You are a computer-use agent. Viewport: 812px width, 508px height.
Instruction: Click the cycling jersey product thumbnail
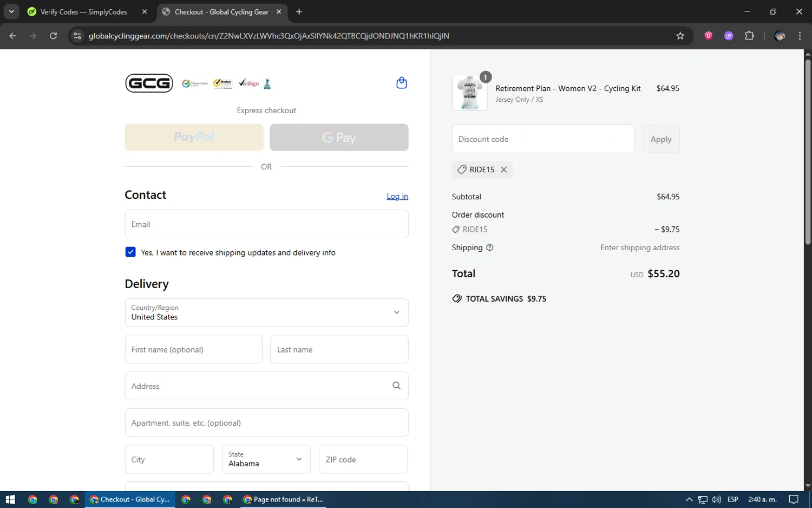(470, 93)
